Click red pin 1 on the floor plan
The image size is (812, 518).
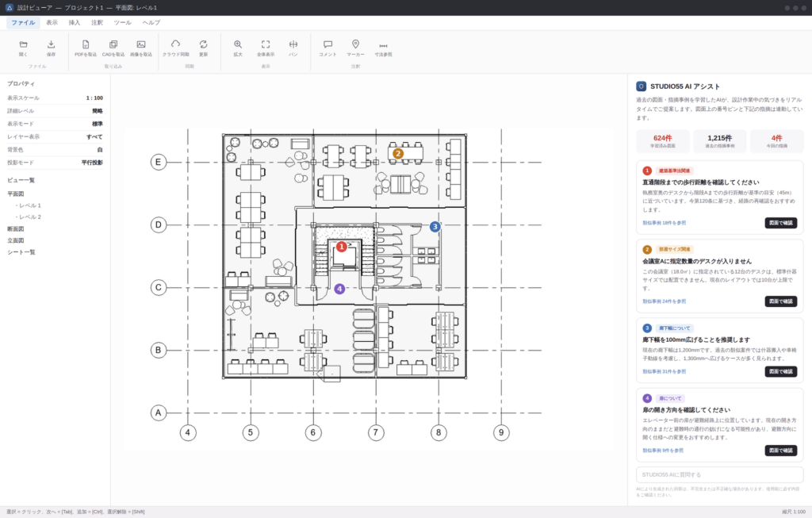pyautogui.click(x=341, y=247)
